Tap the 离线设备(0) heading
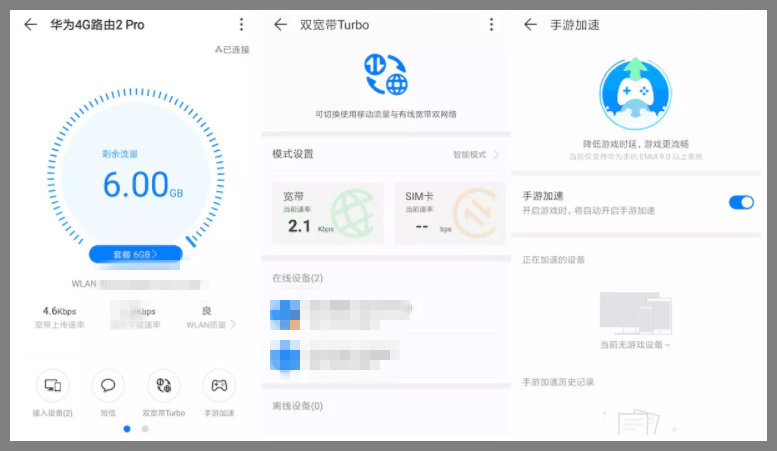Viewport: 777px width, 451px height. coord(297,406)
